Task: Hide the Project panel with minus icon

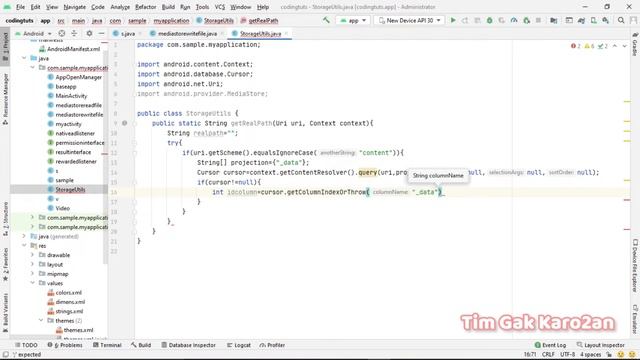Action: [102, 33]
